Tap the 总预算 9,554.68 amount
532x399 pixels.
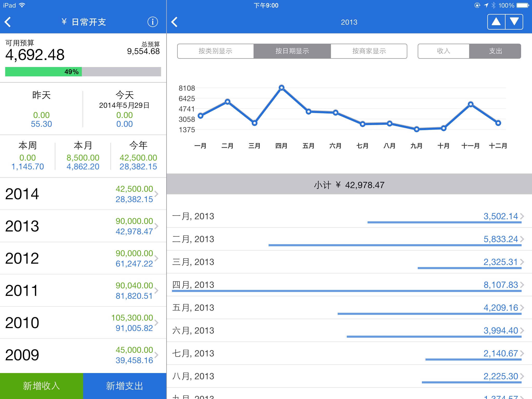[143, 51]
